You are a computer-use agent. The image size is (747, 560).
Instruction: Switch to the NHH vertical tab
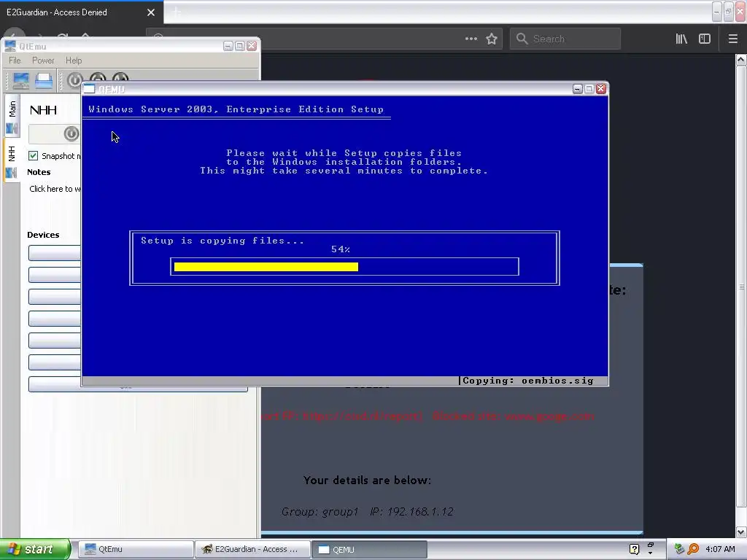click(12, 160)
